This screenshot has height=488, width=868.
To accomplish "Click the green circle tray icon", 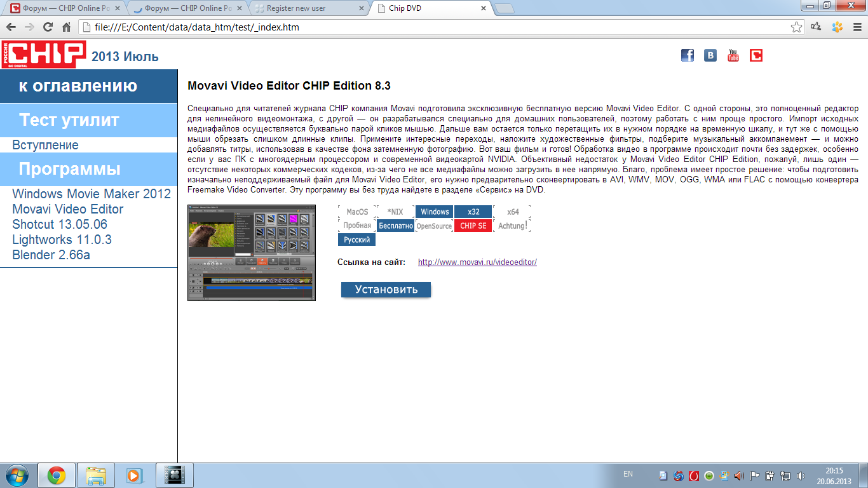I will 710,475.
